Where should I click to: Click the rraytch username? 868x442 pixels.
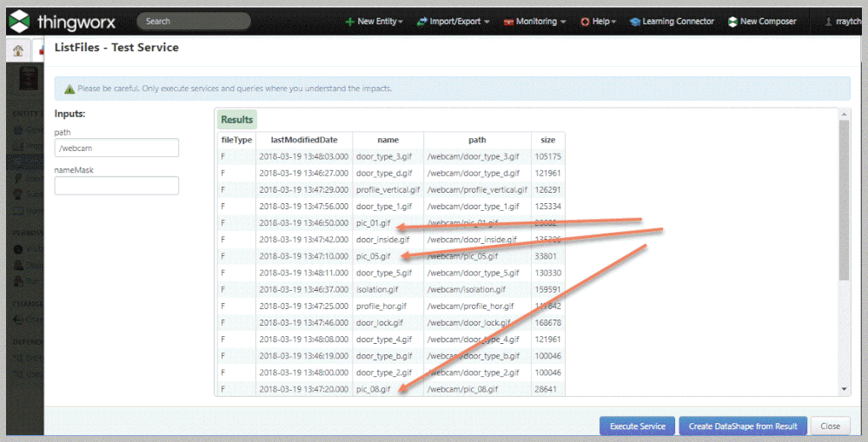pos(849,22)
